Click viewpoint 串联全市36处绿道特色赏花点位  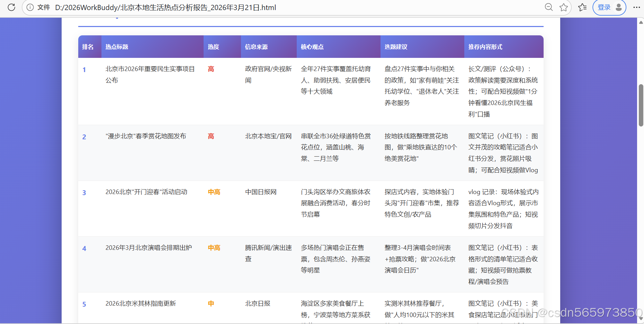click(x=336, y=147)
